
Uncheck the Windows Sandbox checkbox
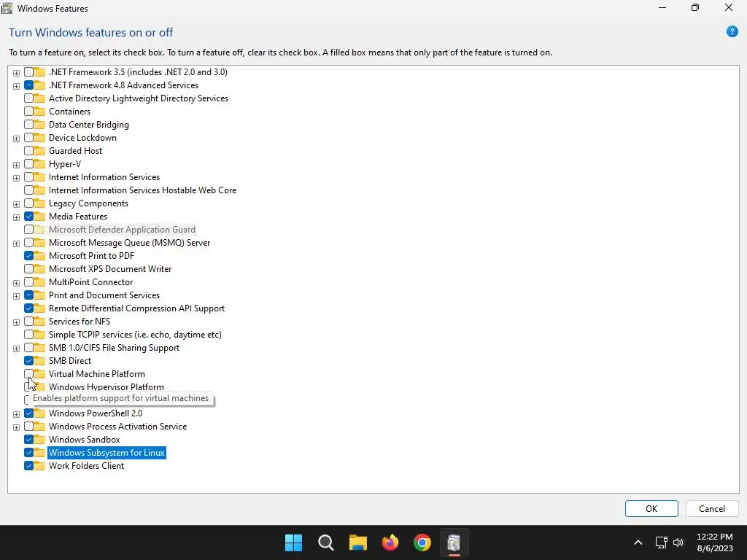click(x=28, y=440)
